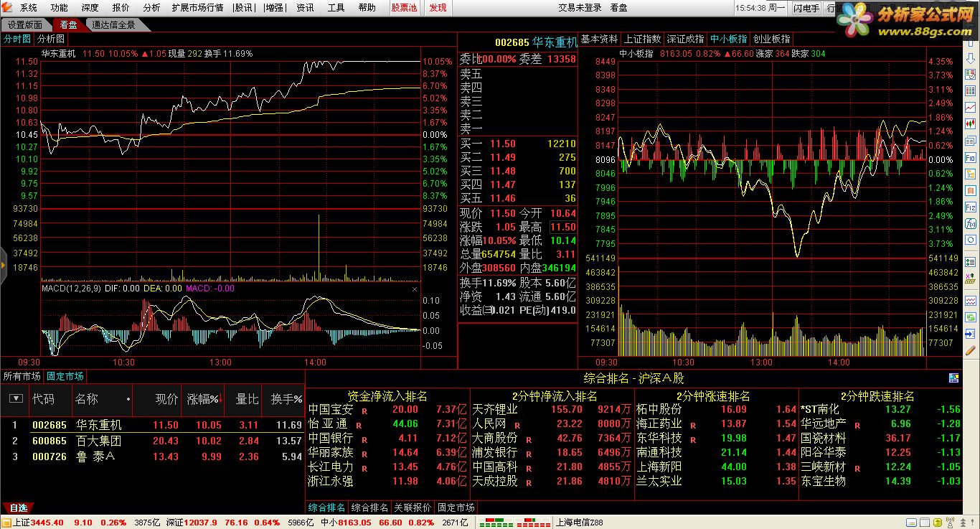Click the yellow icon at status bar left

pos(6,523)
